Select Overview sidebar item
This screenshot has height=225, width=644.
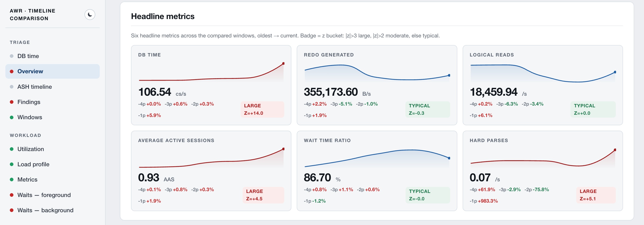point(53,71)
